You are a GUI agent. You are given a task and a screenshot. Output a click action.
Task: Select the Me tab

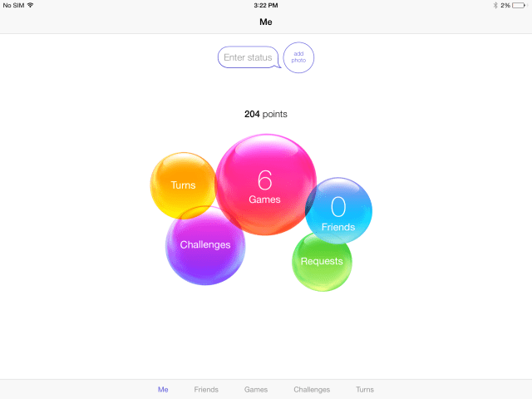click(163, 390)
